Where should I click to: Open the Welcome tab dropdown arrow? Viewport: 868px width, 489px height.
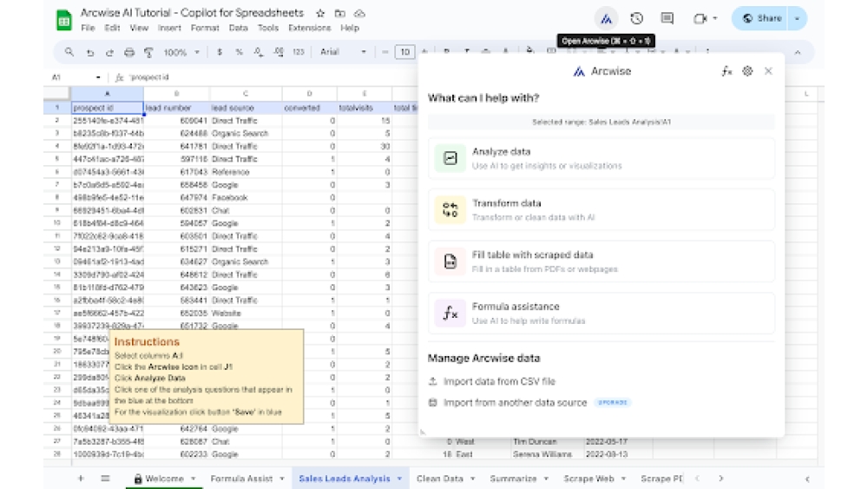tap(194, 479)
